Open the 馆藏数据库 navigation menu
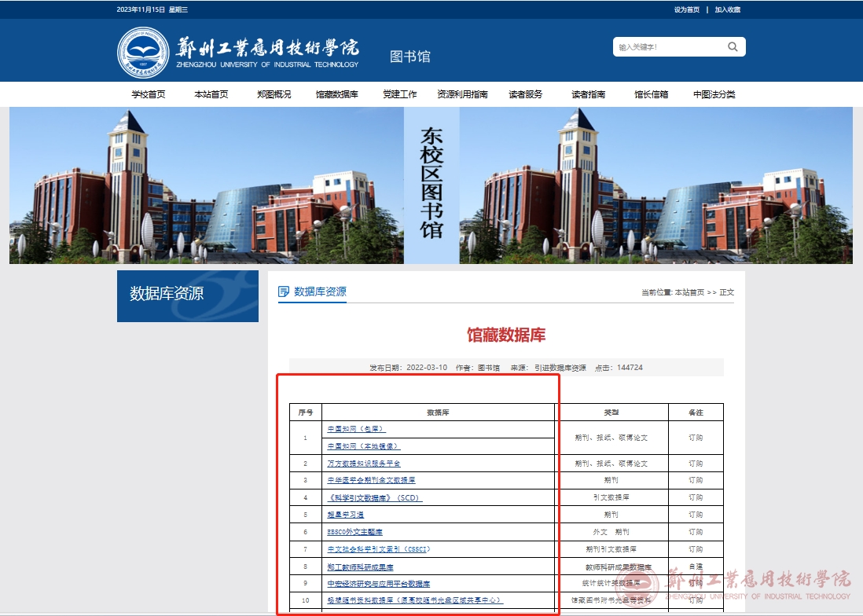Screen dimensions: 863x616 click(336, 94)
